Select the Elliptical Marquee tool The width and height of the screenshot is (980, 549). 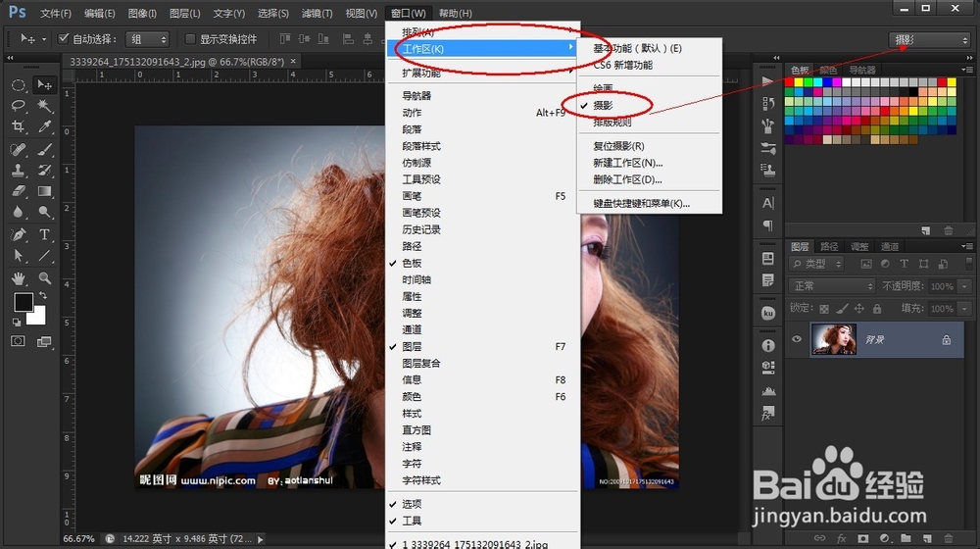18,85
